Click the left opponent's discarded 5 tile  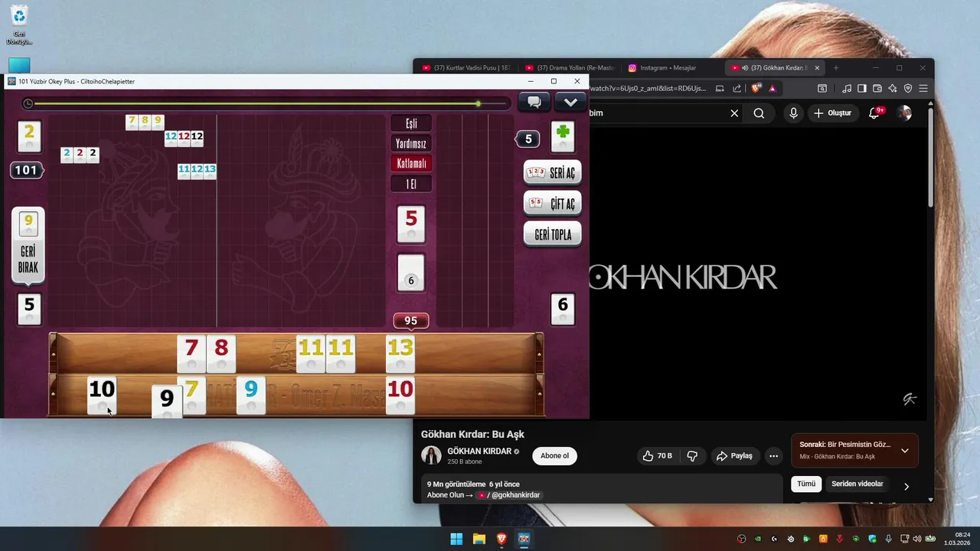tap(29, 308)
